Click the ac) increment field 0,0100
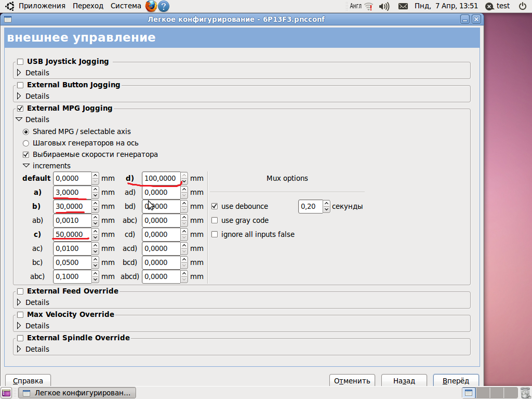The width and height of the screenshot is (532, 399). pos(72,249)
